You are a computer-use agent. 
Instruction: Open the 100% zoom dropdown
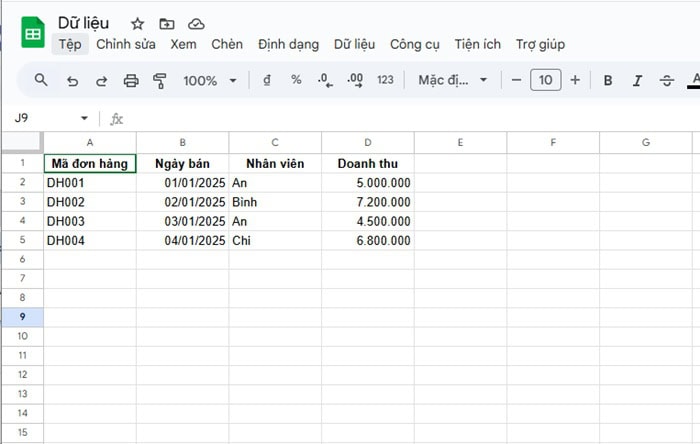tap(210, 80)
